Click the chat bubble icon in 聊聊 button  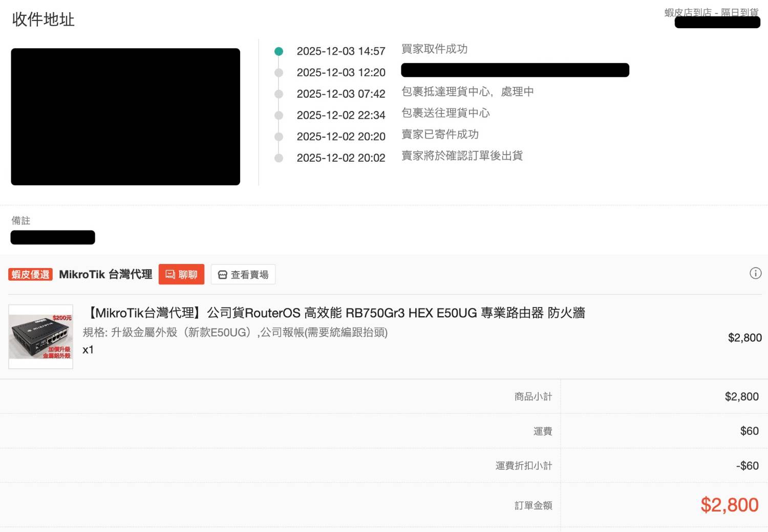point(170,275)
